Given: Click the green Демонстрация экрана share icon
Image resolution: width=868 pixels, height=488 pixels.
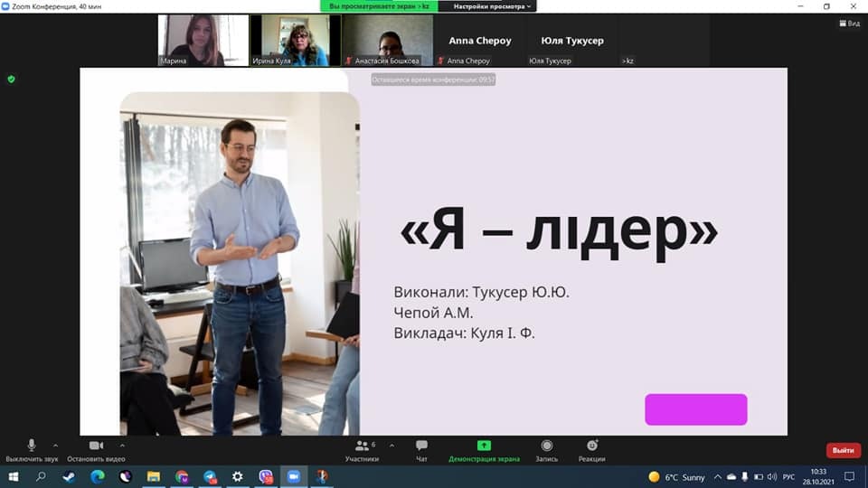Looking at the screenshot, I should pyautogui.click(x=484, y=446).
